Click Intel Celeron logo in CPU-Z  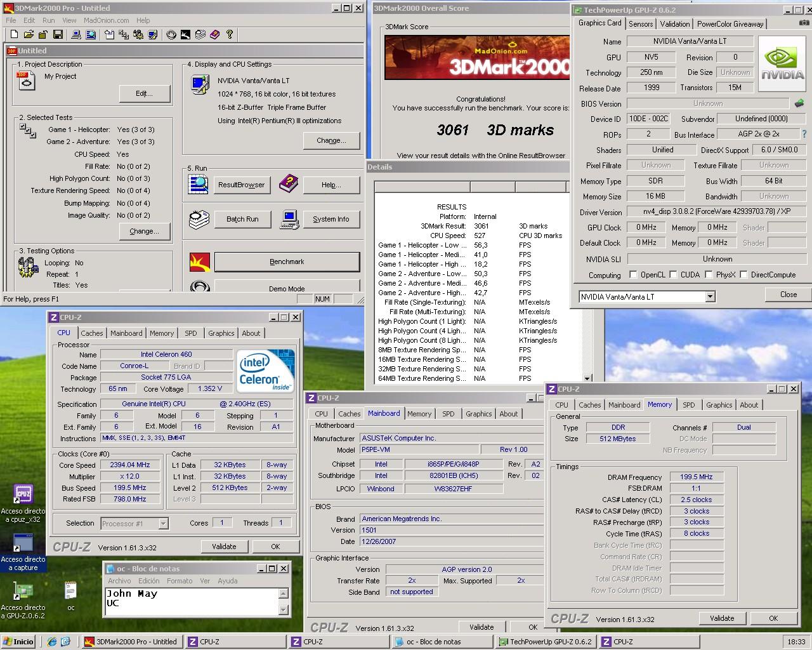266,371
